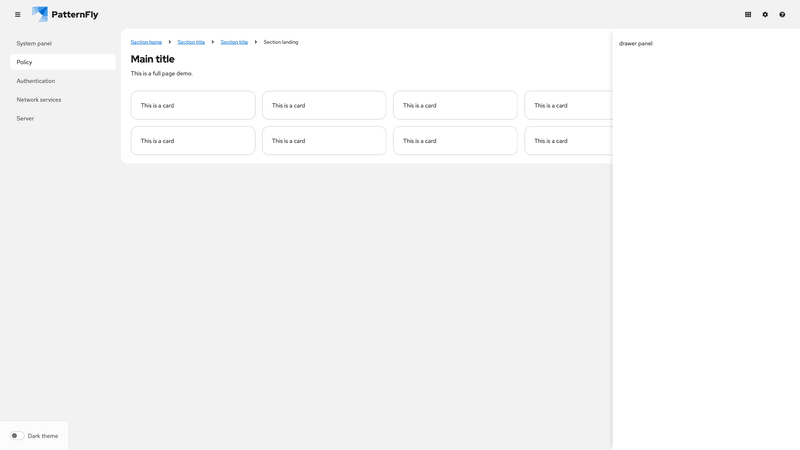Viewport: 800px width, 450px height.
Task: Click the Main title heading
Action: [153, 59]
